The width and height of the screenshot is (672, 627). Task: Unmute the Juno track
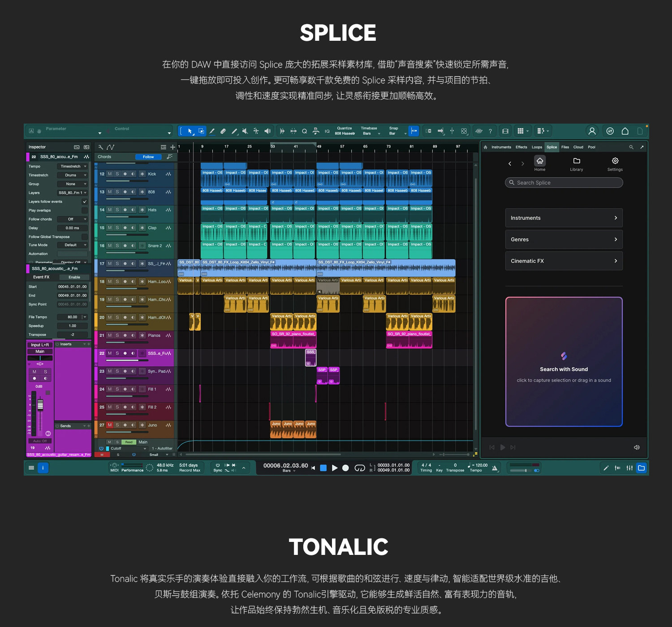point(110,425)
